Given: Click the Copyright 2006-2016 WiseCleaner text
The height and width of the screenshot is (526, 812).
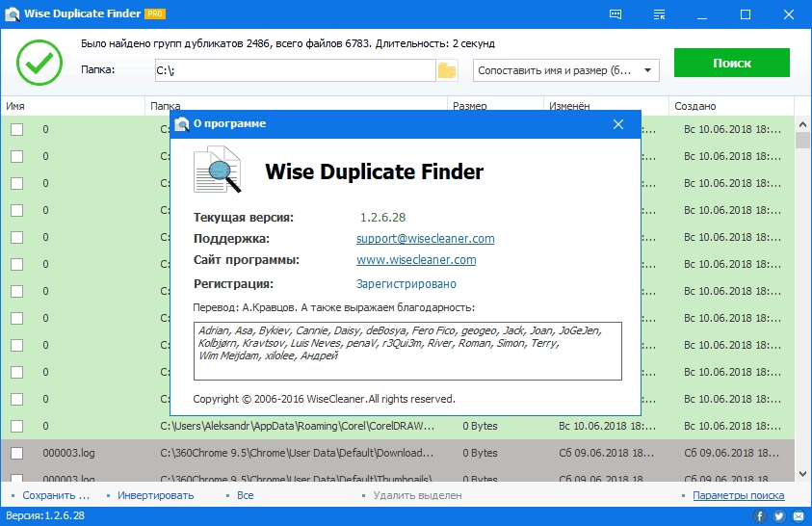Looking at the screenshot, I should pyautogui.click(x=325, y=399).
